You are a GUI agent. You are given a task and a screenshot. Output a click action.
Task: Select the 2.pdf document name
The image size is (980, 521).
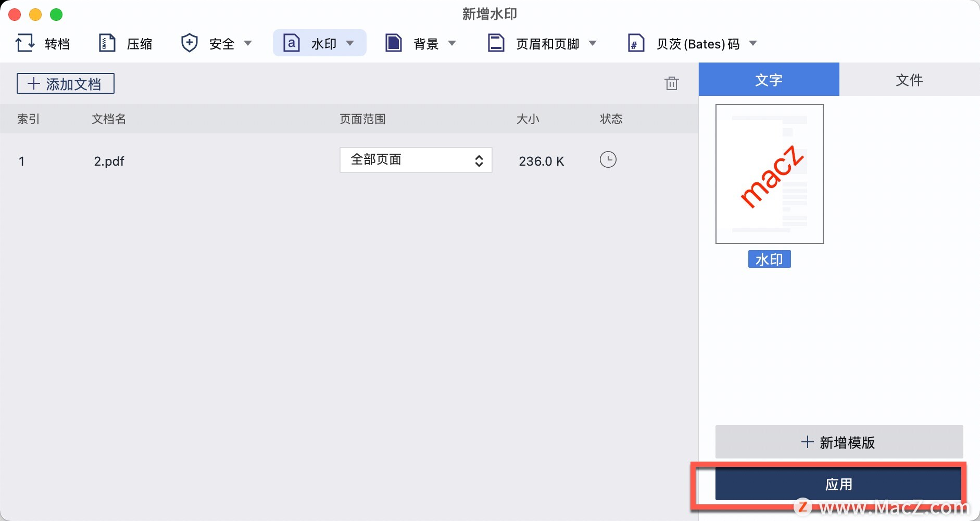pos(109,161)
